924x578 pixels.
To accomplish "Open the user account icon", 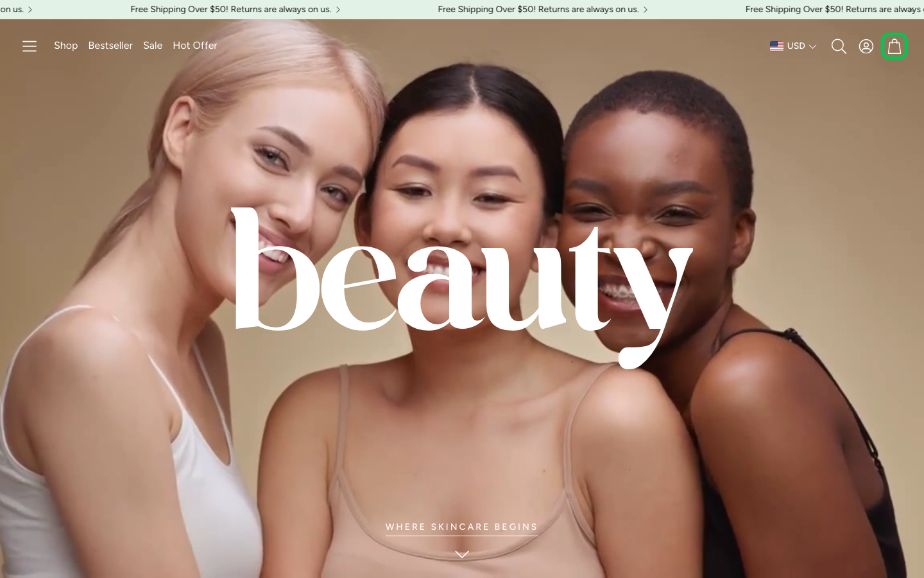I will (866, 46).
